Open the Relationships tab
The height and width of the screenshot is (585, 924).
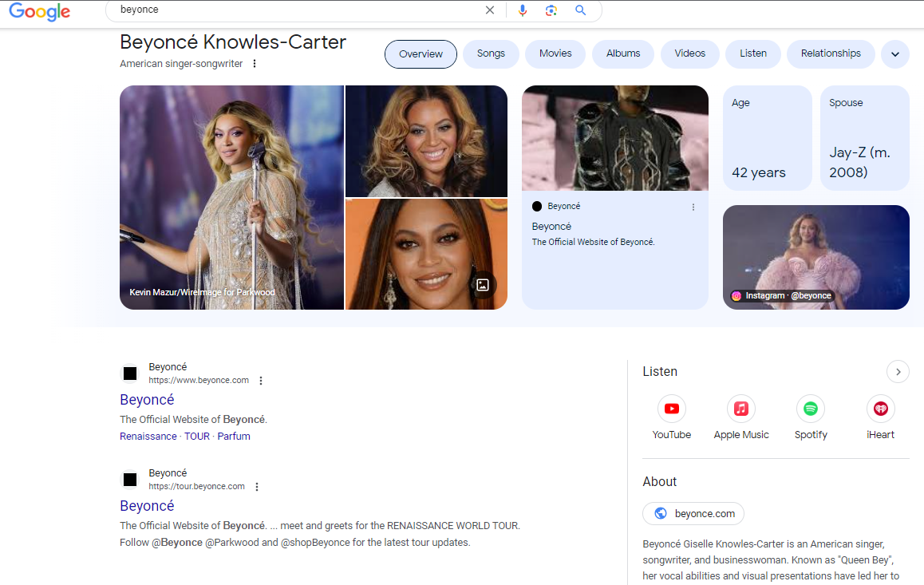pos(831,53)
